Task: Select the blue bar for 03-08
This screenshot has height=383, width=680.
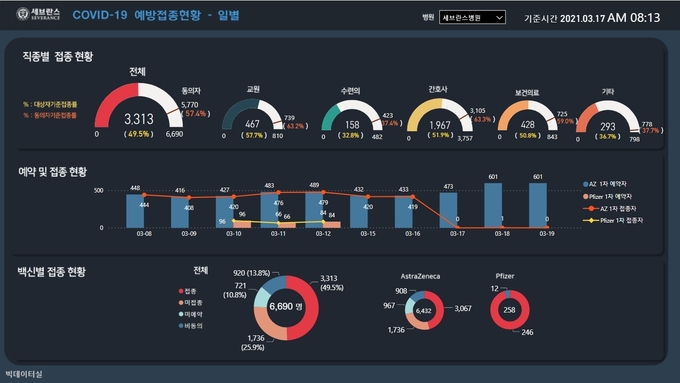Action: click(x=135, y=211)
